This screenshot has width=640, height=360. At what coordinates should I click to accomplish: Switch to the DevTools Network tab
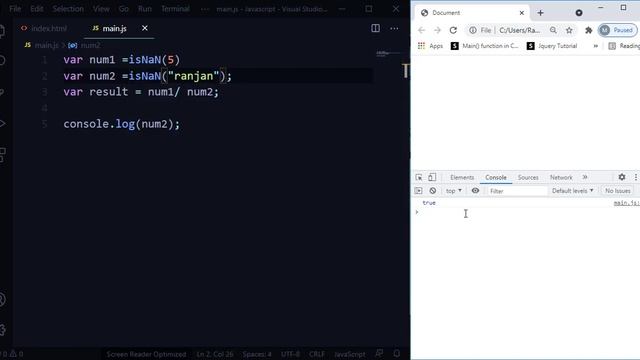tap(561, 178)
